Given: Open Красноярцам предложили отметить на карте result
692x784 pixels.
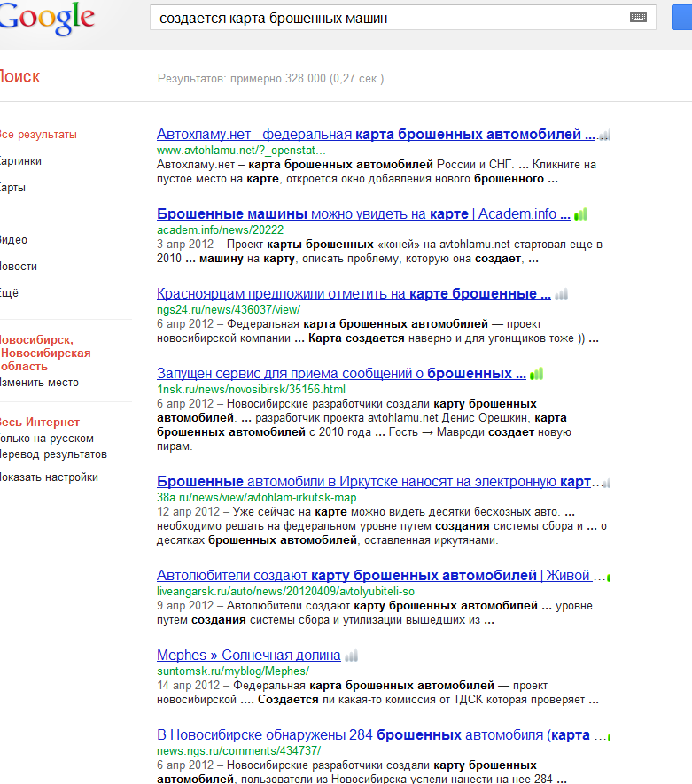Looking at the screenshot, I should (354, 293).
